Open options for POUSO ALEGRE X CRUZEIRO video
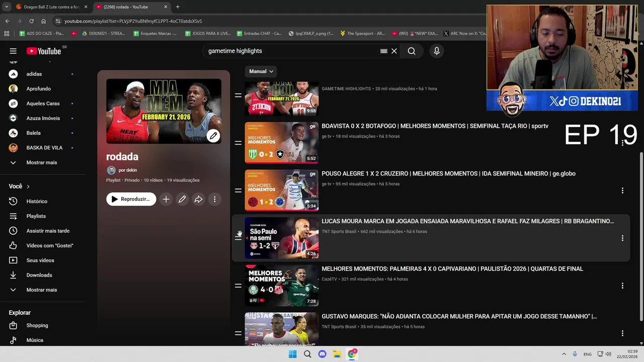Viewport: 644px width, 362px height. click(622, 191)
